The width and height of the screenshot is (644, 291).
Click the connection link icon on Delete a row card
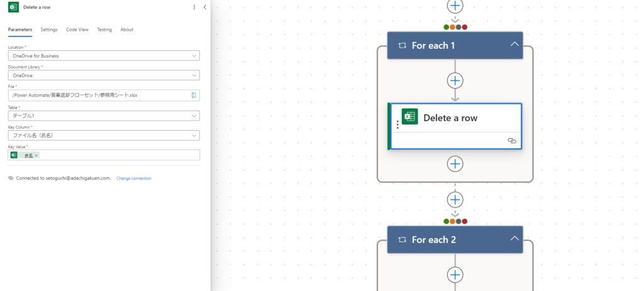pos(512,141)
